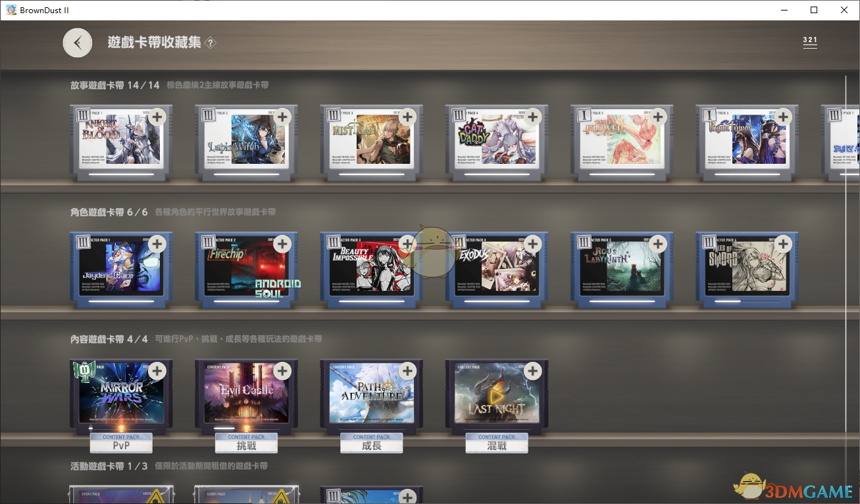Tap the plus icon on Firechip cartridge

[282, 244]
